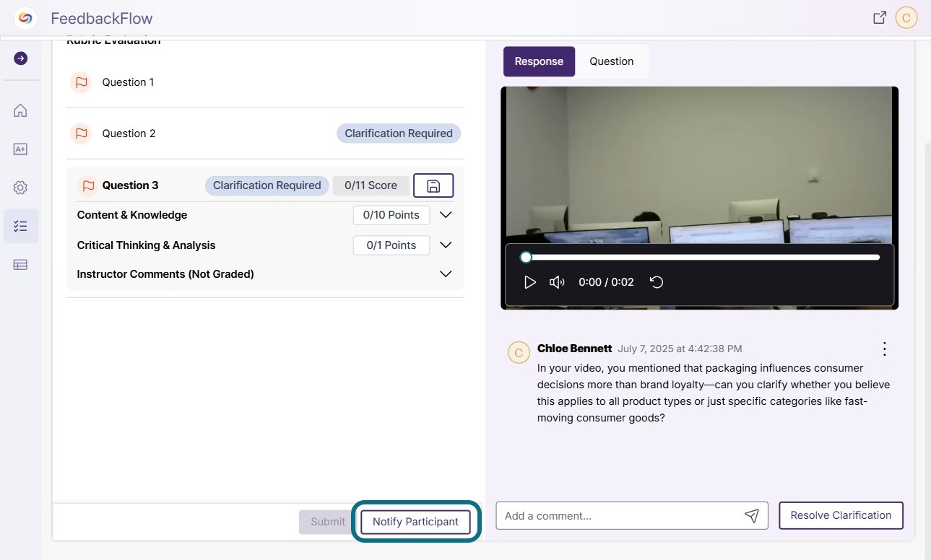
Task: Open the settings gear in sidebar
Action: point(20,188)
